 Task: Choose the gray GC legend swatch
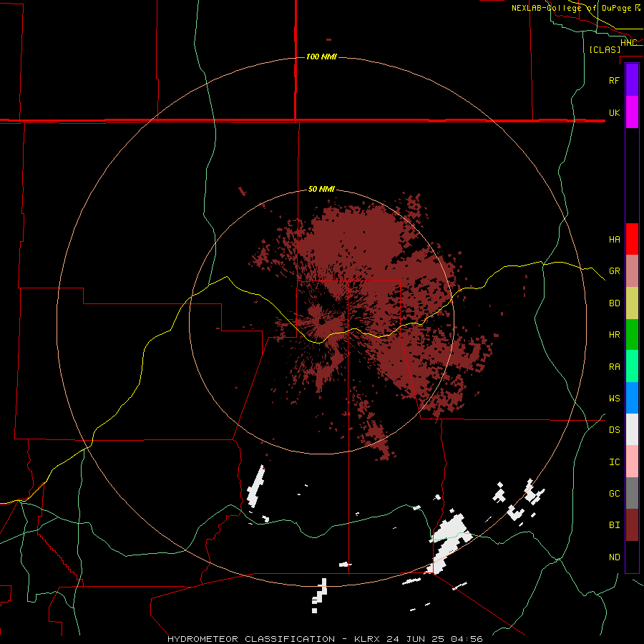[632, 493]
